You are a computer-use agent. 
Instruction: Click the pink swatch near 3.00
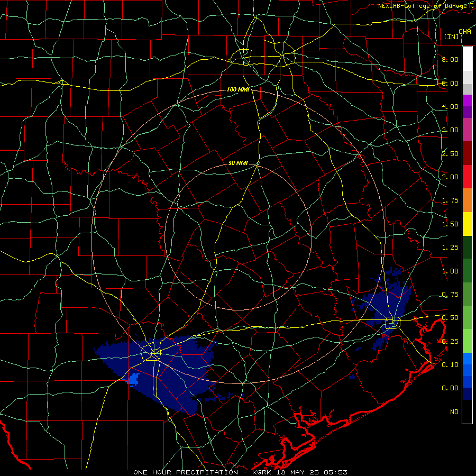coord(467,130)
